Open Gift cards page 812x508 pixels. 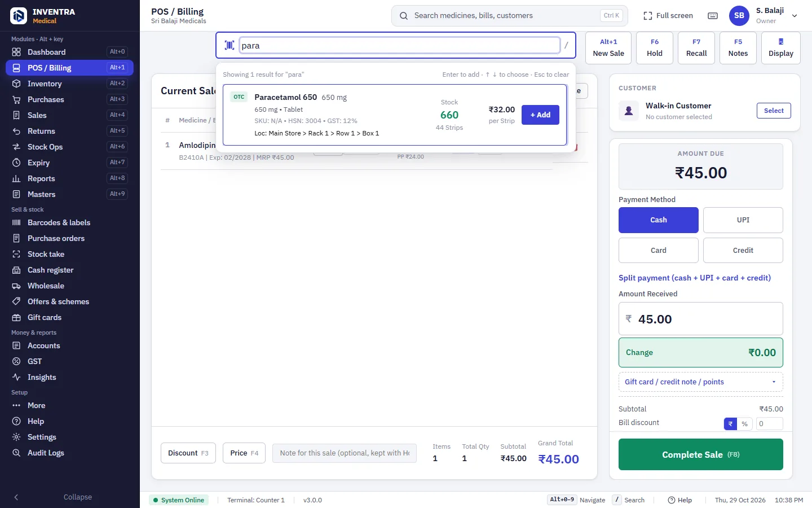coord(69,317)
